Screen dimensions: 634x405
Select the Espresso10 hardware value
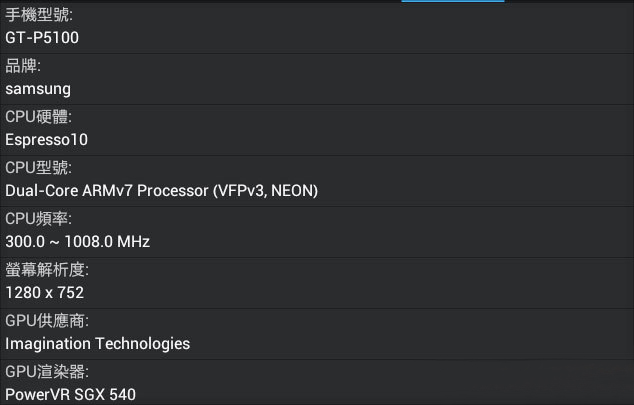coord(46,140)
